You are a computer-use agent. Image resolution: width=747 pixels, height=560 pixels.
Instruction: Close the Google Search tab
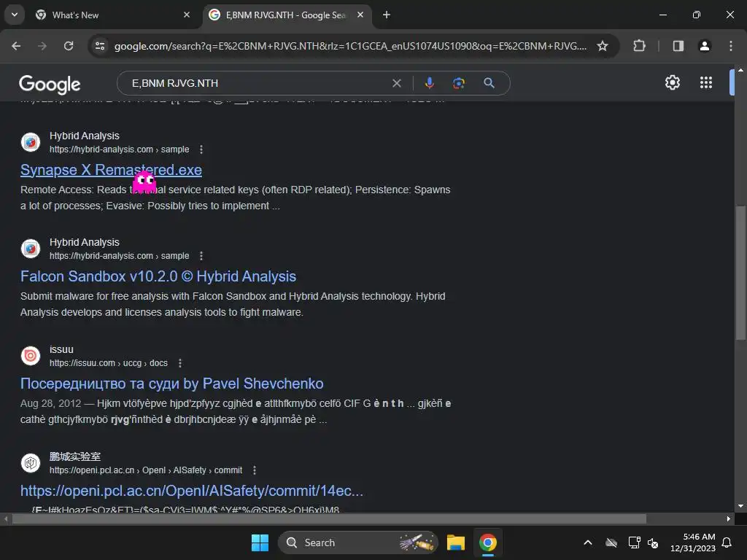[x=360, y=15]
